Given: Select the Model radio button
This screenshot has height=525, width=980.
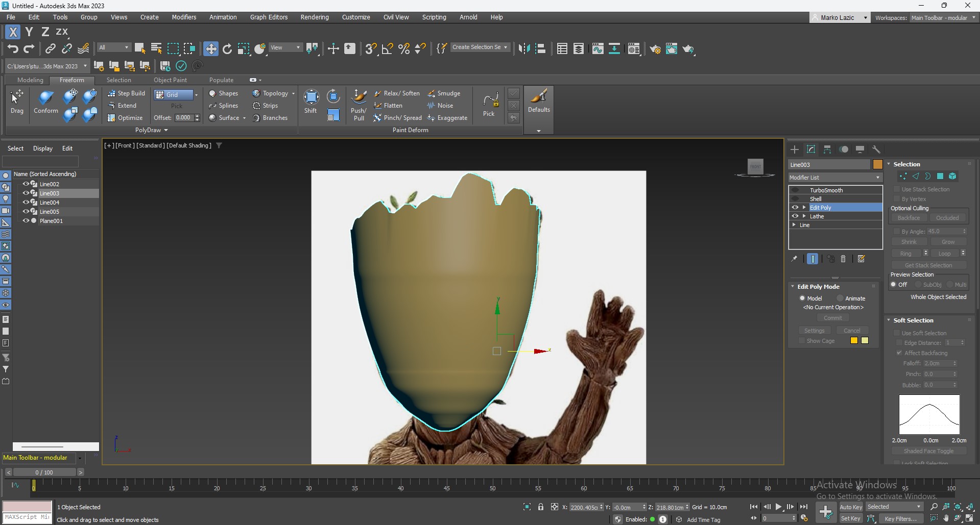Looking at the screenshot, I should pyautogui.click(x=802, y=298).
